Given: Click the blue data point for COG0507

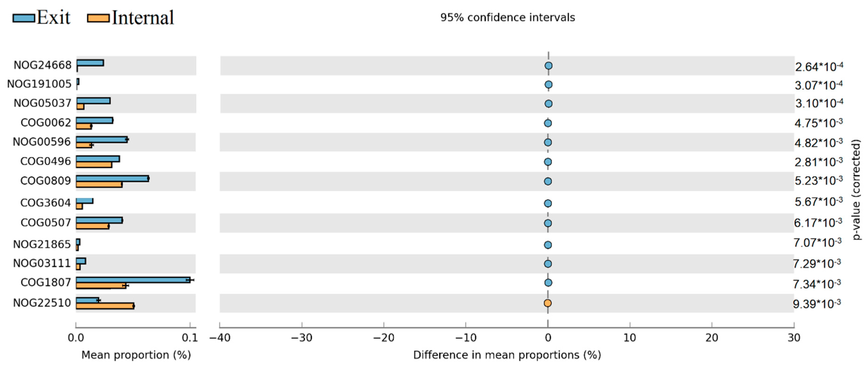Looking at the screenshot, I should click(548, 223).
